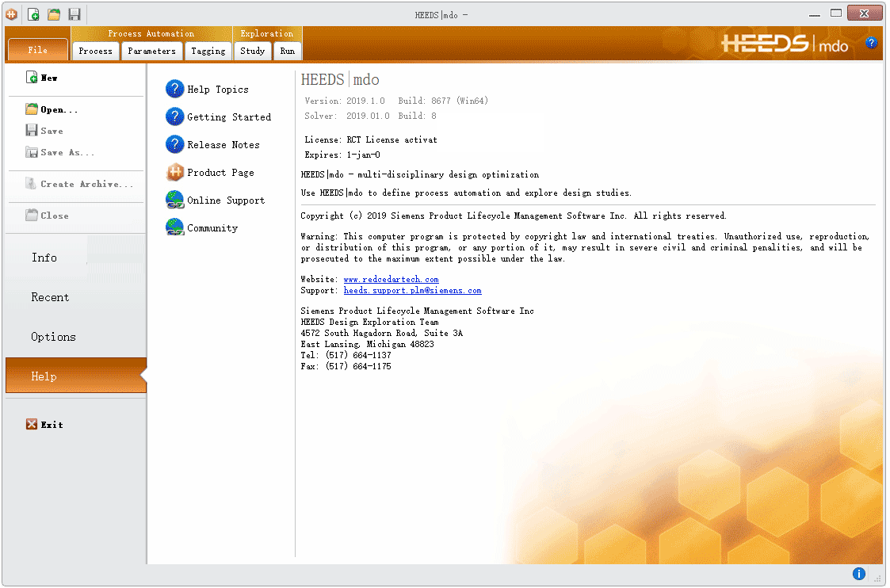Click the Open folder icon in File menu

tap(32, 109)
